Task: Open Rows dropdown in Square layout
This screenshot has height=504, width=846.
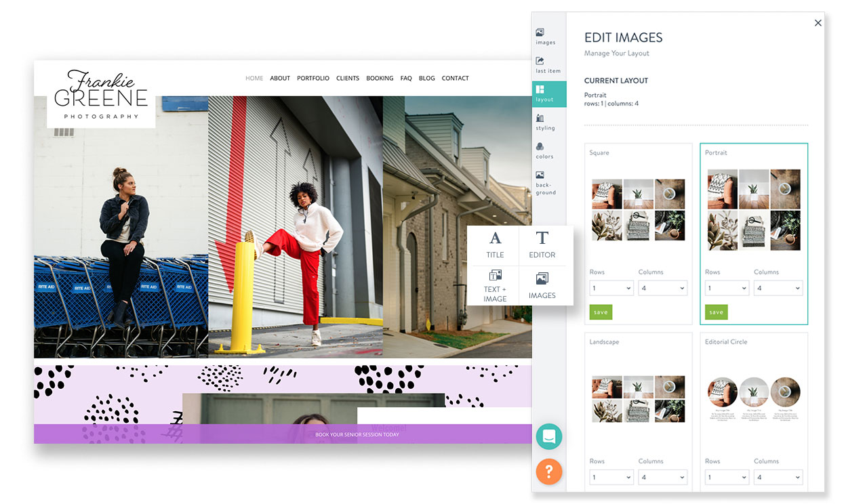Action: (x=611, y=288)
